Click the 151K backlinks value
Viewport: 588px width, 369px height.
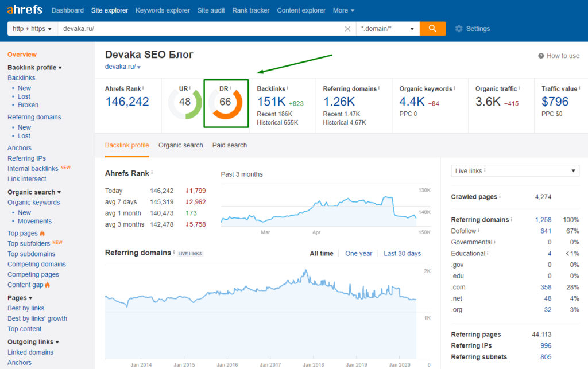(271, 102)
